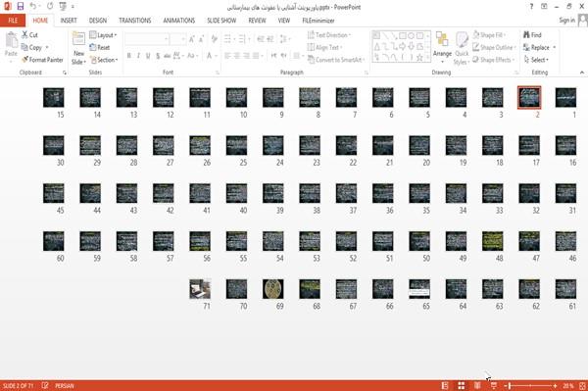
Task: Select slide thumbnail 69
Action: (x=273, y=289)
